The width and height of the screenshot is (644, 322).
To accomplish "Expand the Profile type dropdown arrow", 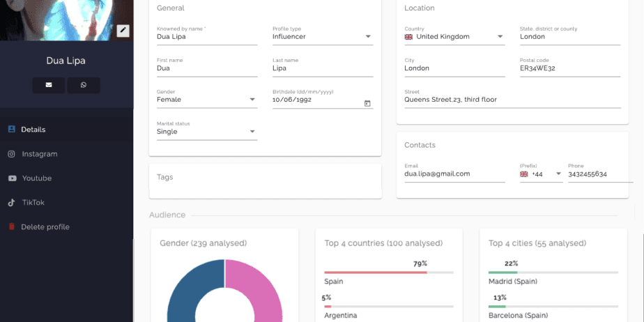I will (x=368, y=36).
